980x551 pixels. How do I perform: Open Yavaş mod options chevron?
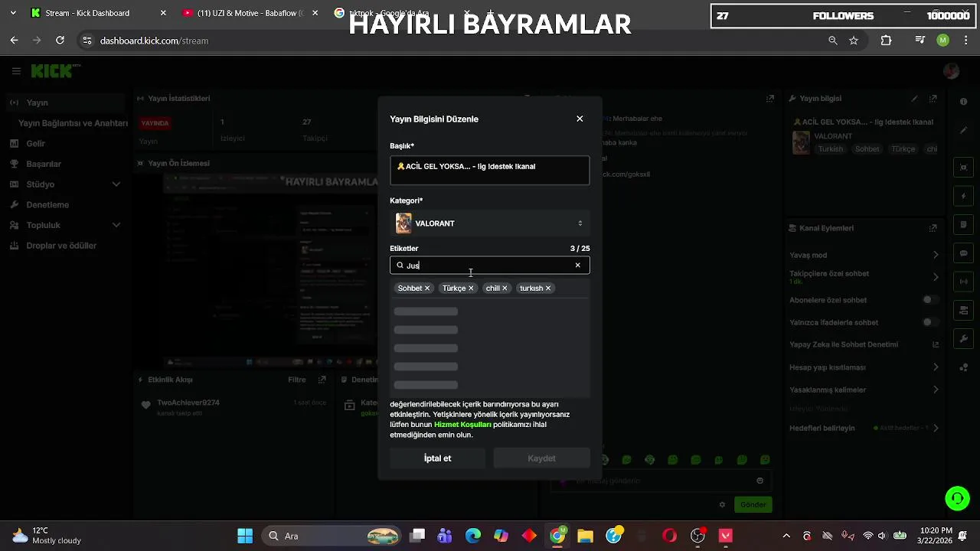tap(935, 255)
